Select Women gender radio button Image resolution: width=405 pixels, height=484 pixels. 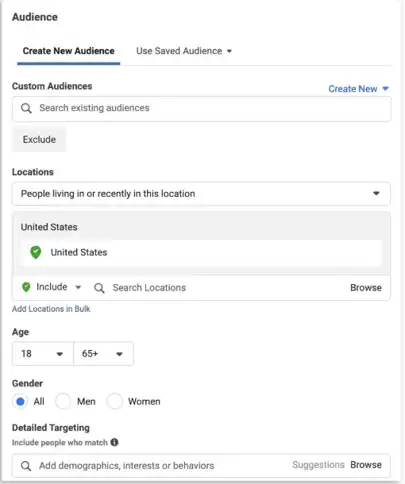pyautogui.click(x=114, y=401)
